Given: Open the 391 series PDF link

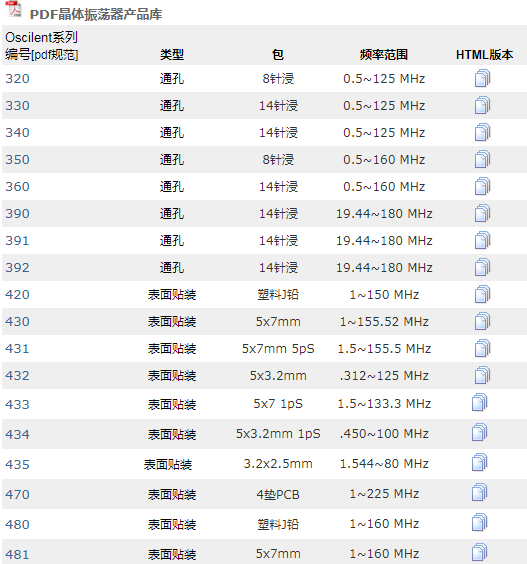Looking at the screenshot, I should point(17,240).
